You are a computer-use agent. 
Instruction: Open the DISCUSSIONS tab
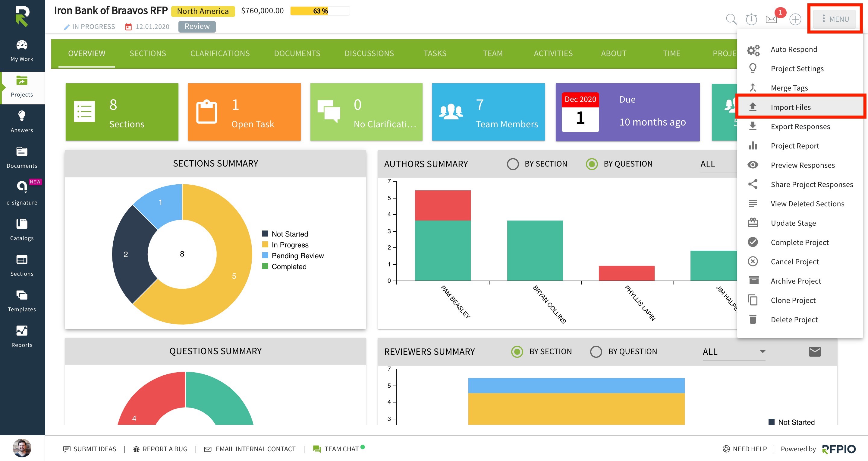click(369, 53)
